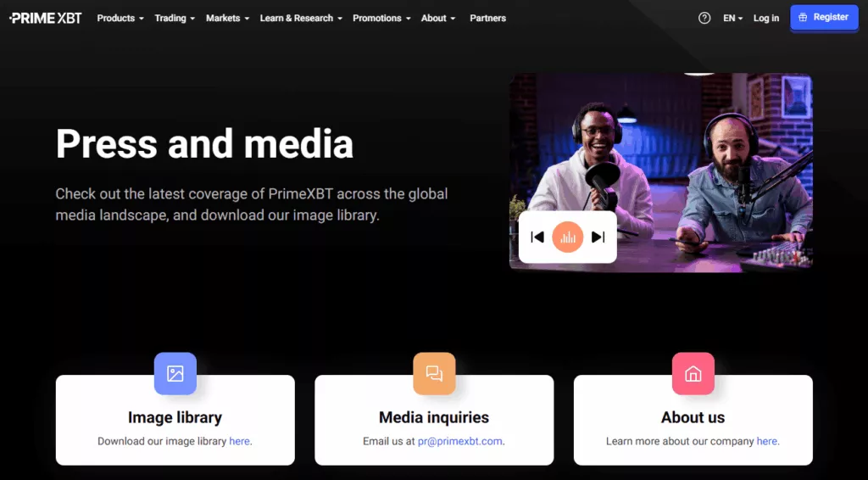Open the About navigation menu
Viewport: 868px width, 480px height.
(438, 19)
